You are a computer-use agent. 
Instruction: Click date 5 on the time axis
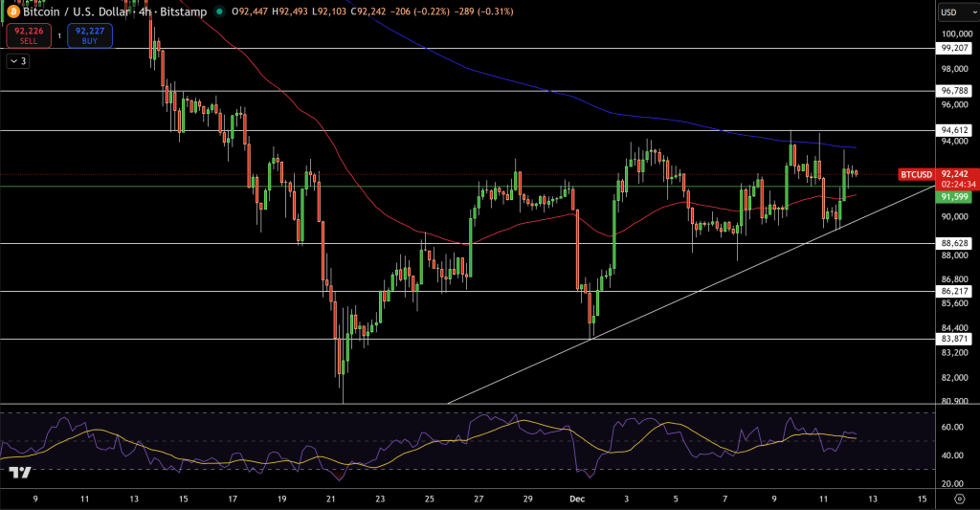676,499
